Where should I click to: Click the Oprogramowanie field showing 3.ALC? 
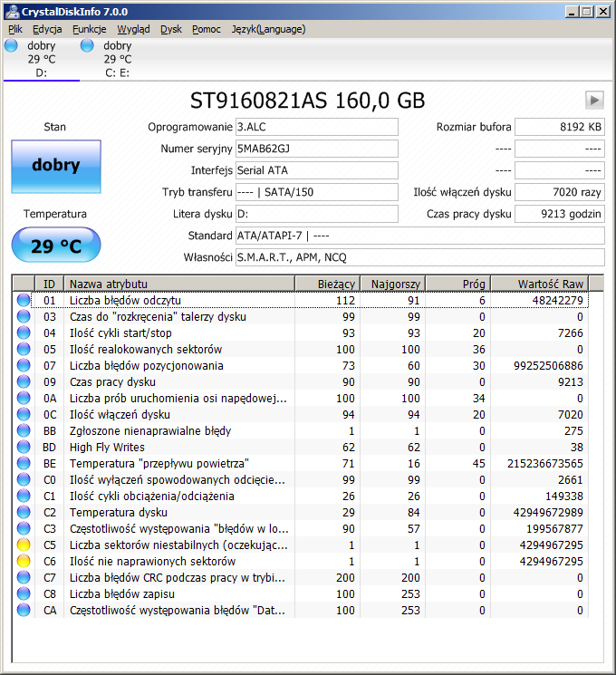click(317, 127)
